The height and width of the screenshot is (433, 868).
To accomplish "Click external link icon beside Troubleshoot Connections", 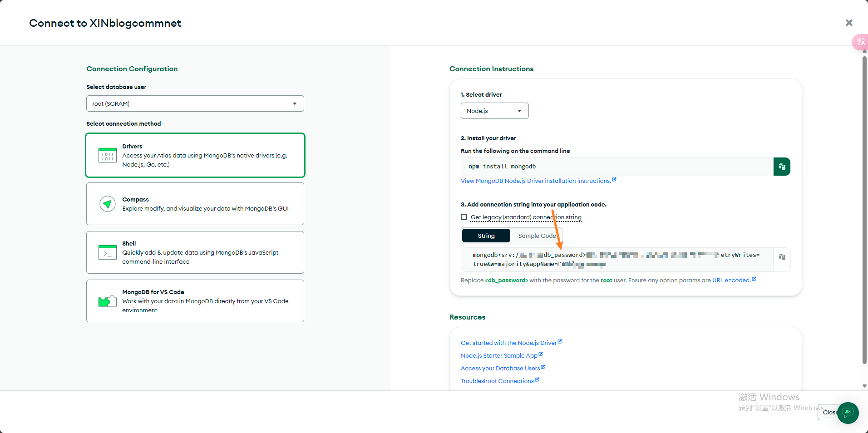I will click(x=537, y=380).
